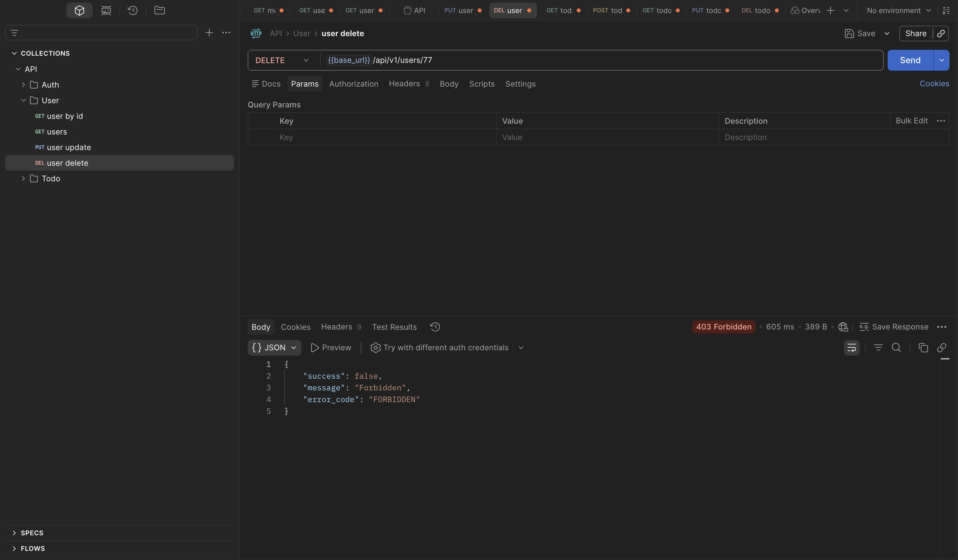Open the Environments sidebar icon
The image size is (958, 560).
(x=106, y=10)
